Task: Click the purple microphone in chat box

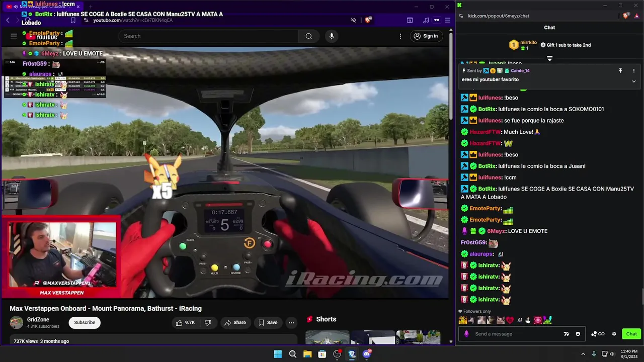Action: click(x=466, y=334)
